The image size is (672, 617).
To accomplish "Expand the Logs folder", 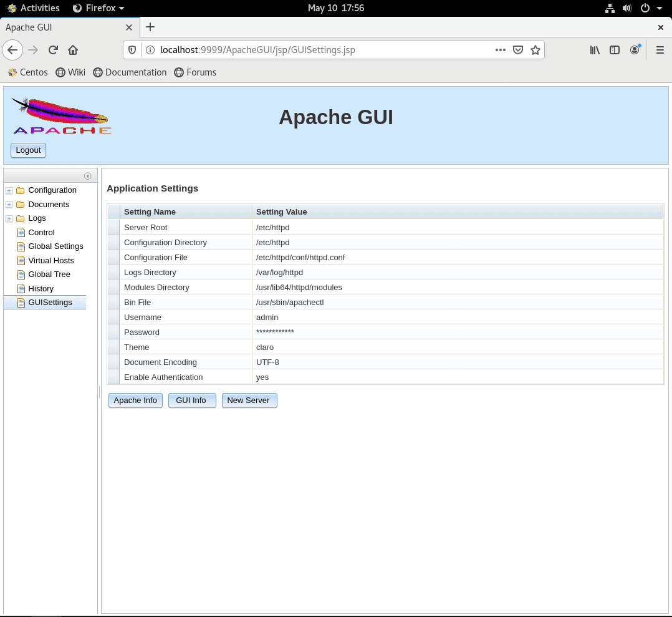I will click(9, 218).
